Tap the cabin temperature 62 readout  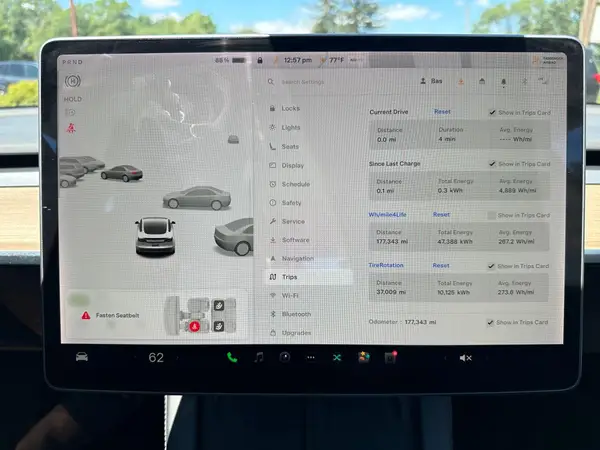156,357
